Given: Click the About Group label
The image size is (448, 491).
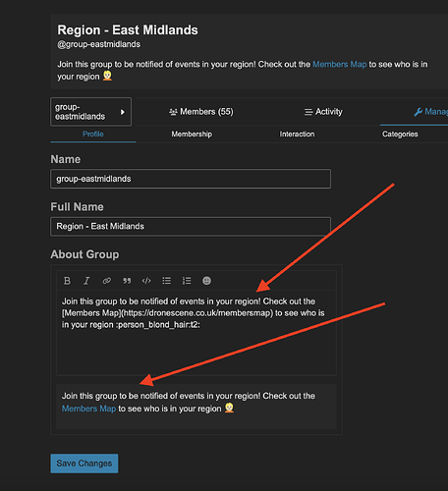Looking at the screenshot, I should pos(84,254).
